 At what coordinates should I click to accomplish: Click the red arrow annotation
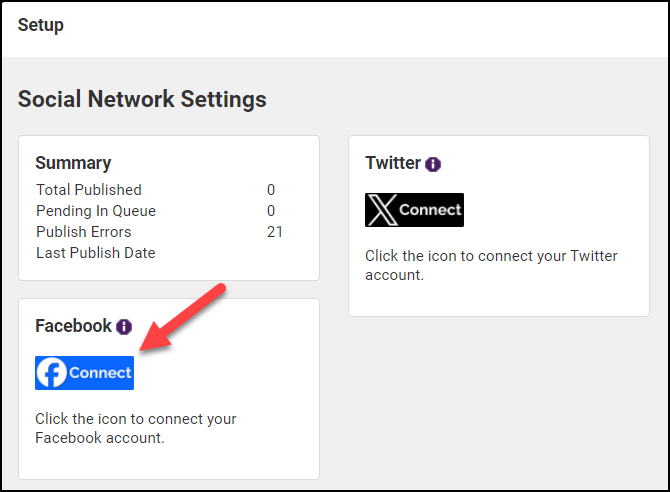coord(185,317)
